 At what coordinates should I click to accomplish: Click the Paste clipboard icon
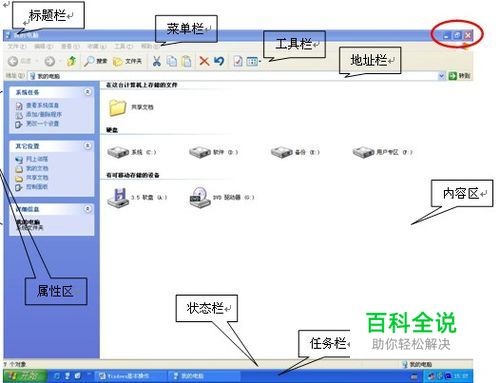pos(187,61)
